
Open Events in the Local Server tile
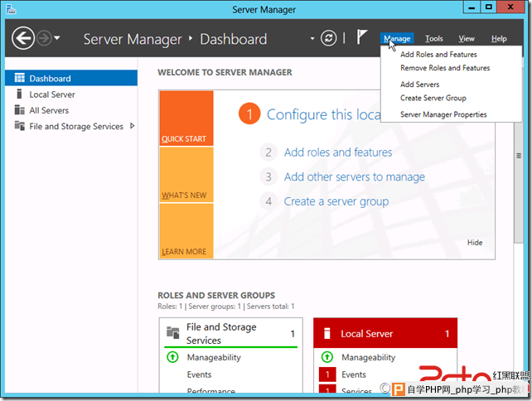point(354,374)
